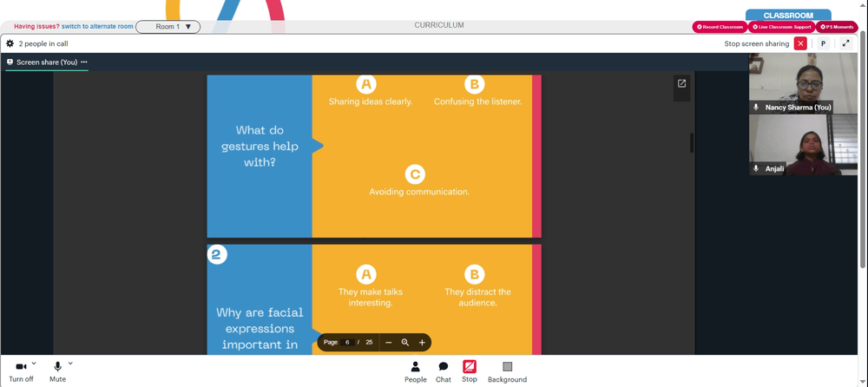Expand microphone options chevron
The width and height of the screenshot is (868, 387).
pos(70,364)
